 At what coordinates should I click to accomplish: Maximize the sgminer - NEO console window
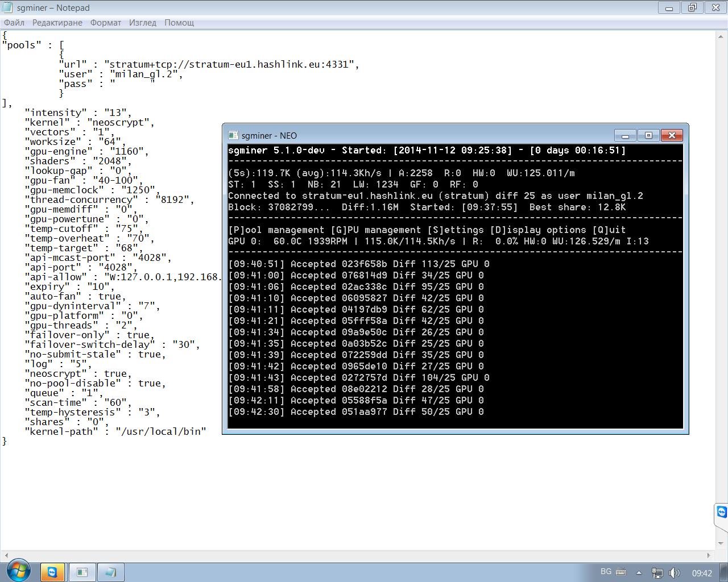click(648, 135)
